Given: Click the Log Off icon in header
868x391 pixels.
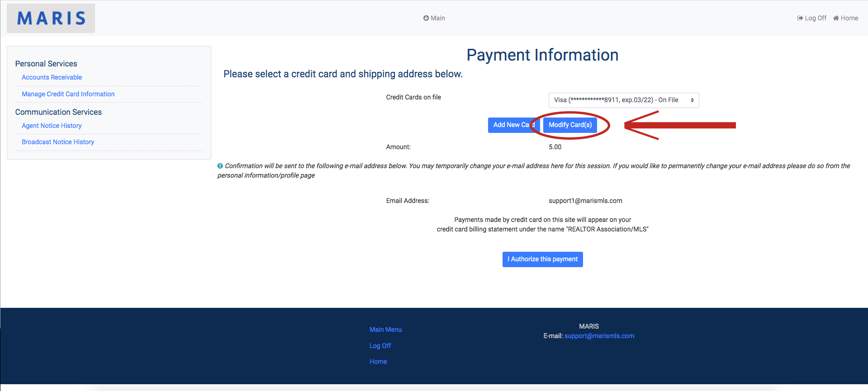Looking at the screenshot, I should [x=800, y=18].
